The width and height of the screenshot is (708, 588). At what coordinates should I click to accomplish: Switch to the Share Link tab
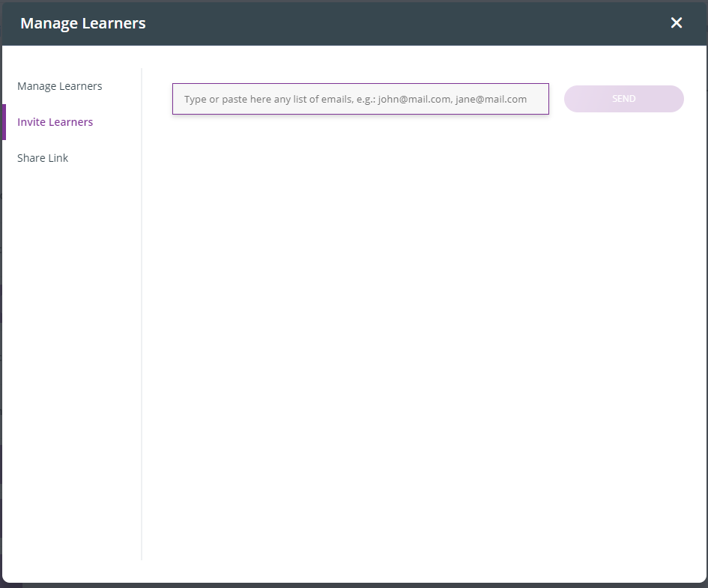43,158
